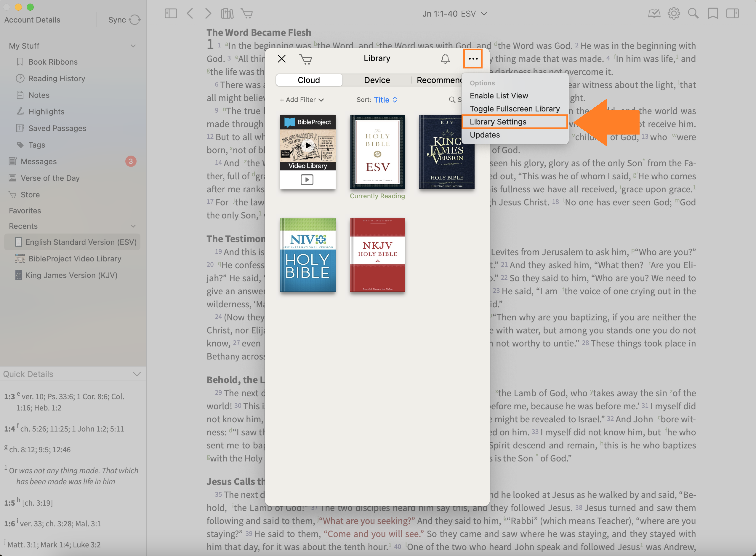Select Library Settings menu item
The width and height of the screenshot is (756, 556).
coord(498,122)
